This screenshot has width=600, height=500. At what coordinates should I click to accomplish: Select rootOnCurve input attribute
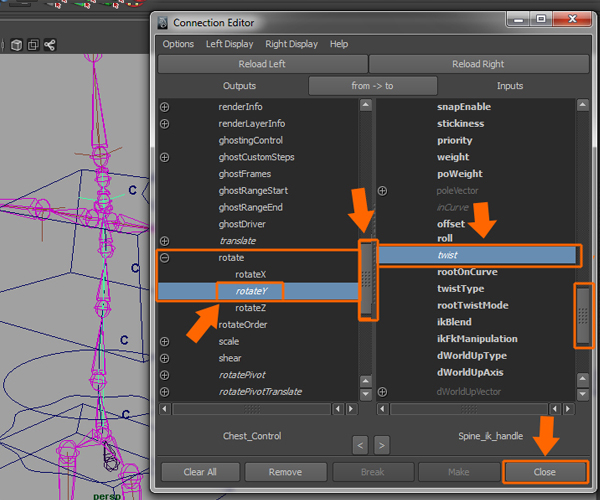(x=467, y=272)
